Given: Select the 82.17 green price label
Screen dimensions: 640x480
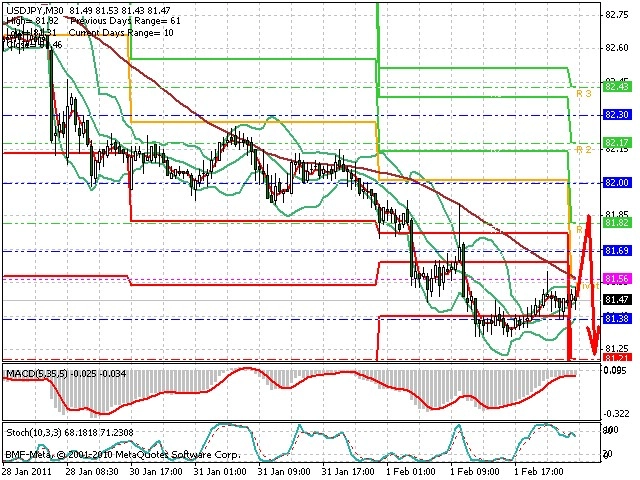Looking at the screenshot, I should [x=617, y=142].
